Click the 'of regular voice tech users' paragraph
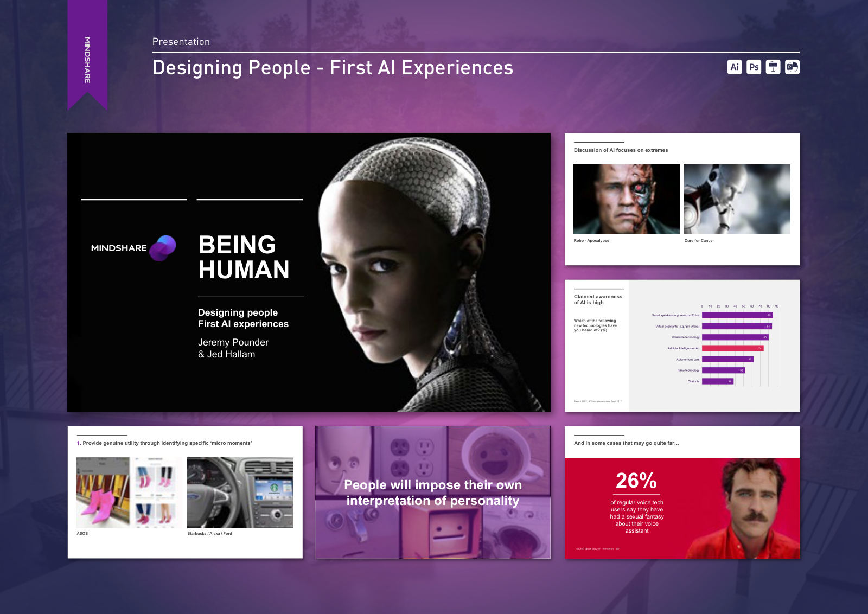The image size is (868, 614). point(637,516)
